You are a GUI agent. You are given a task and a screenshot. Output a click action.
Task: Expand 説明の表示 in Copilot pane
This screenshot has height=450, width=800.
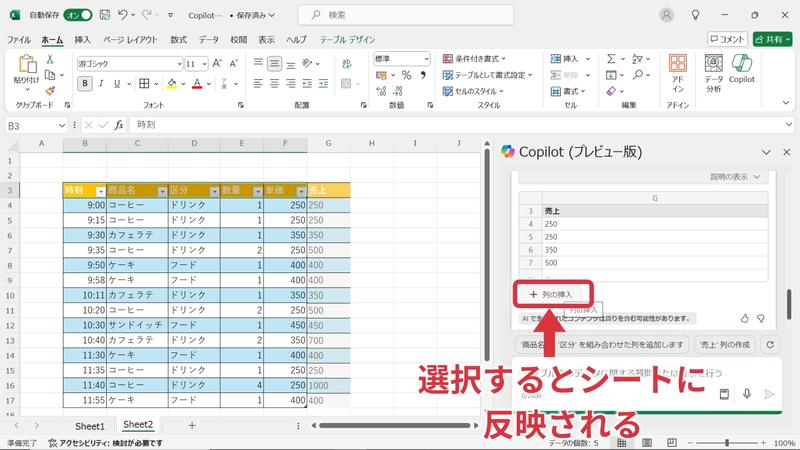point(735,177)
